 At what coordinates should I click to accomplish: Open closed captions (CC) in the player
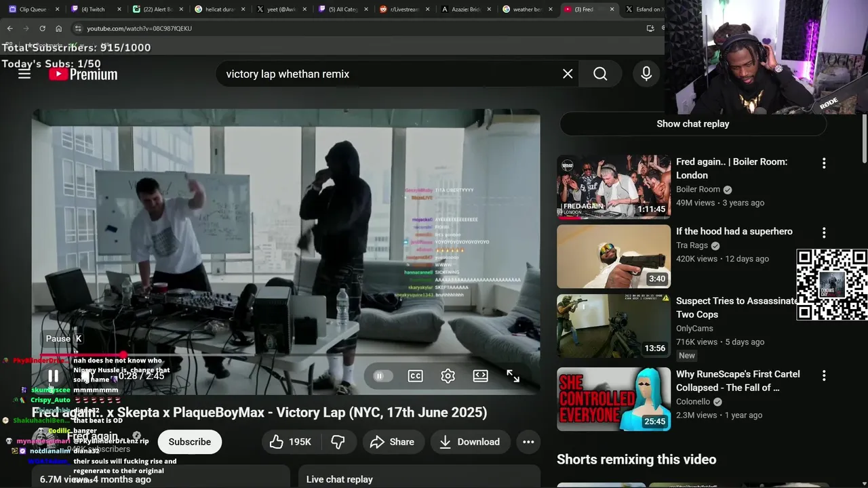click(x=415, y=376)
